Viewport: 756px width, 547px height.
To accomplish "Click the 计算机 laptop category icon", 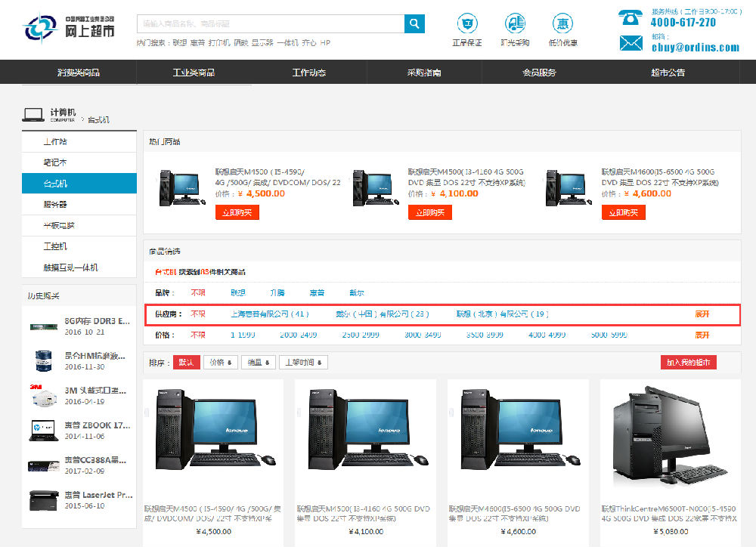I will tap(33, 115).
